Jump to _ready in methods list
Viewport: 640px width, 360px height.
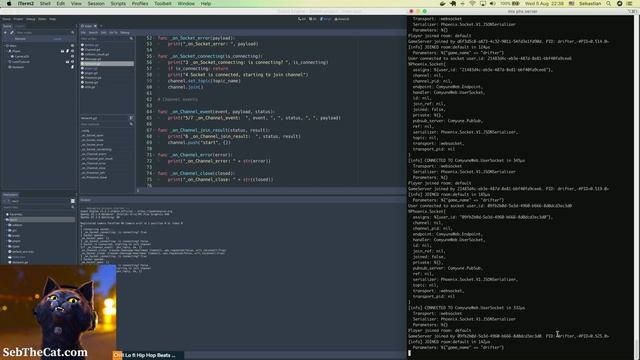tap(85, 131)
